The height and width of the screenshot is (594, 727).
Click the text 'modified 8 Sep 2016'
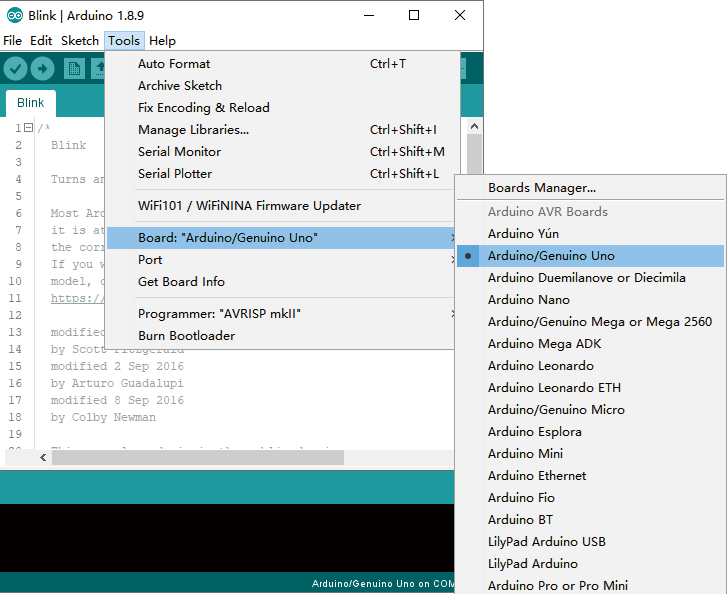[117, 400]
